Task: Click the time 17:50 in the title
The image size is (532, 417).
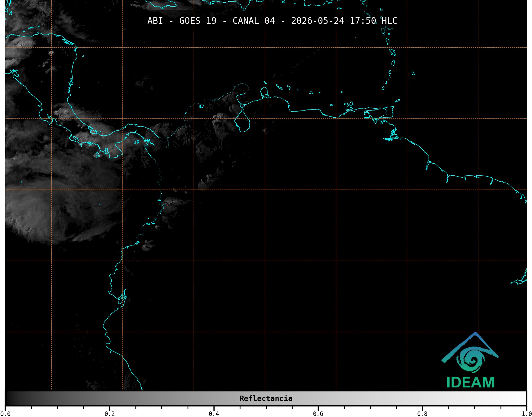Action: click(x=363, y=21)
